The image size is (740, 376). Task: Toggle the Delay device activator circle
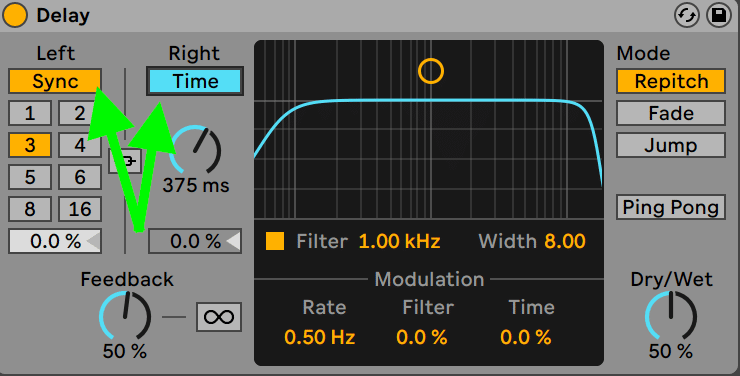[15, 15]
